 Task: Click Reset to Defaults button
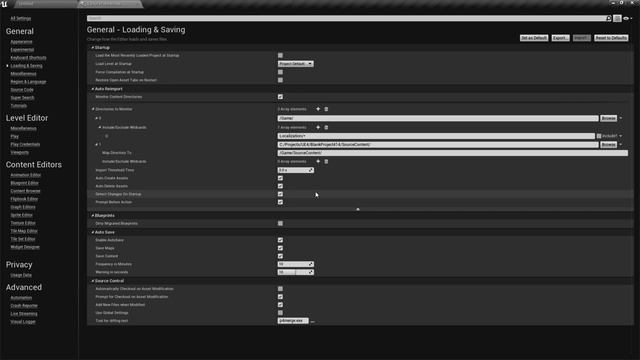click(x=611, y=38)
